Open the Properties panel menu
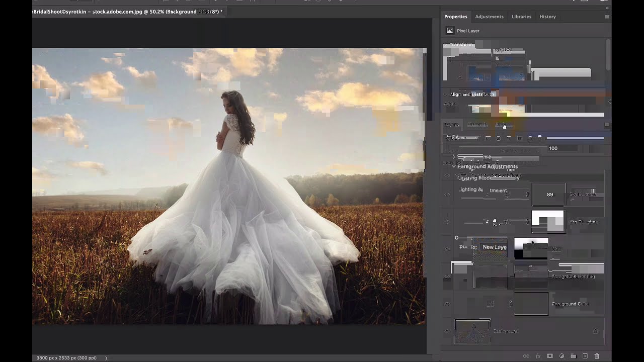This screenshot has width=644, height=362. click(x=607, y=17)
